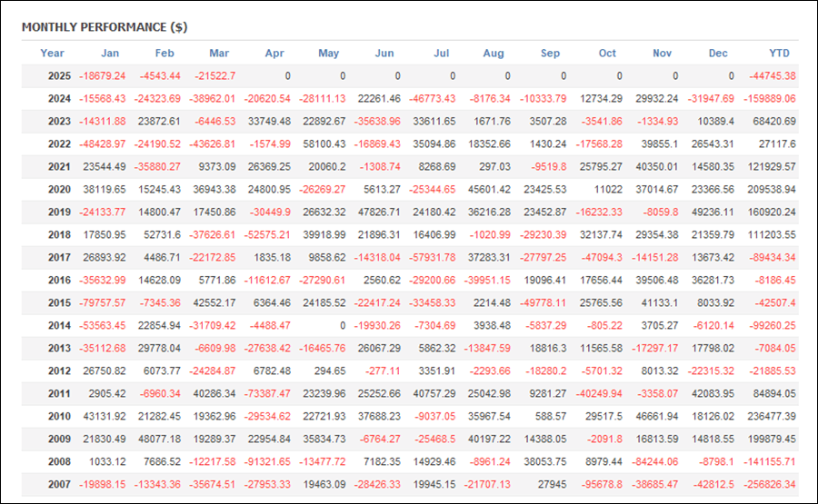Screen dimensions: 818x504
Task: Click the 2024 YTD value -159889.06
Action: coord(770,99)
